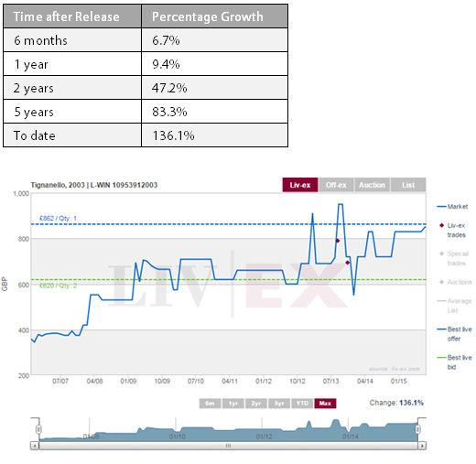Select the 2yr range button
This screenshot has width=476, height=464.
point(256,404)
